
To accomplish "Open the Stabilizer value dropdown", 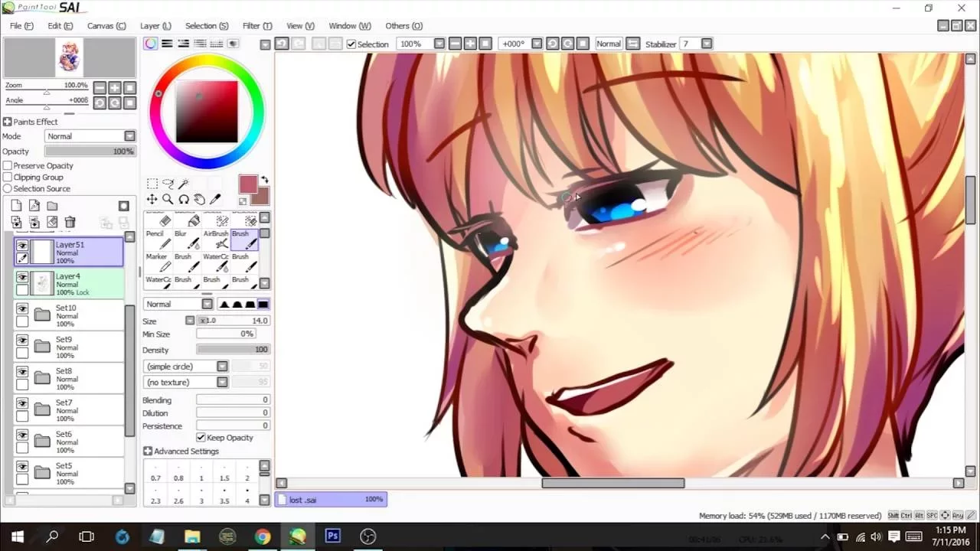I will 707,44.
